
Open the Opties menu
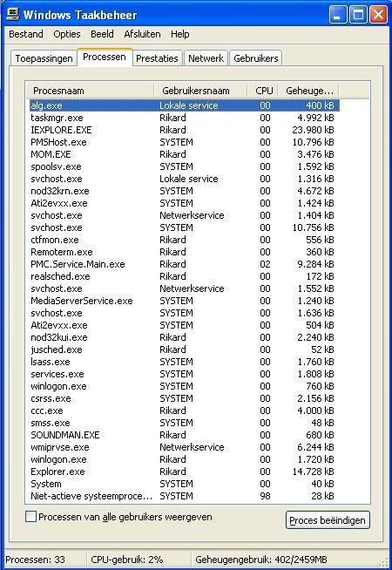67,34
